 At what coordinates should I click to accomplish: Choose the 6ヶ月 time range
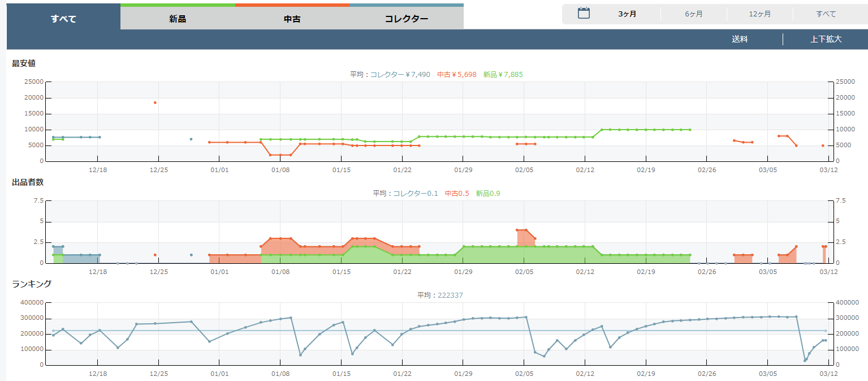click(x=693, y=14)
